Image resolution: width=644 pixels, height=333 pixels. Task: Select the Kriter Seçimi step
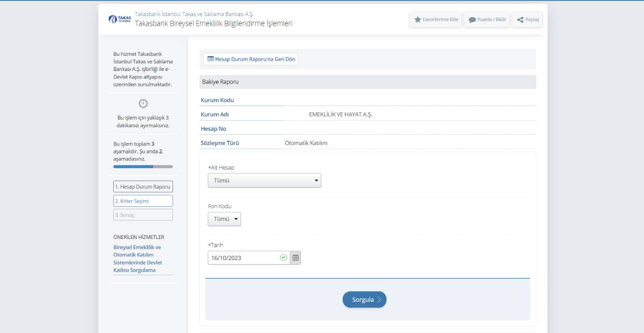click(143, 201)
